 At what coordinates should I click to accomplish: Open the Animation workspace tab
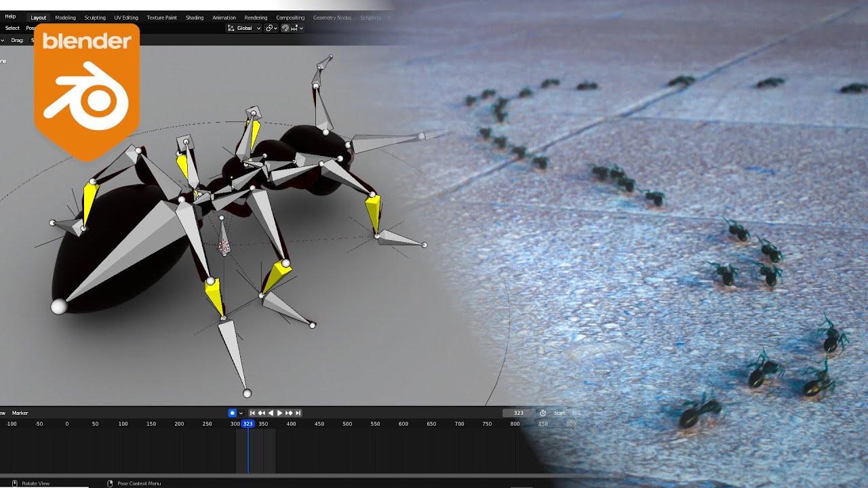[x=224, y=18]
